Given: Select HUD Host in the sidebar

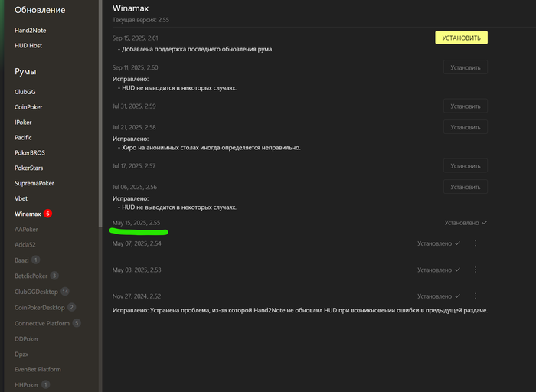Looking at the screenshot, I should point(28,45).
